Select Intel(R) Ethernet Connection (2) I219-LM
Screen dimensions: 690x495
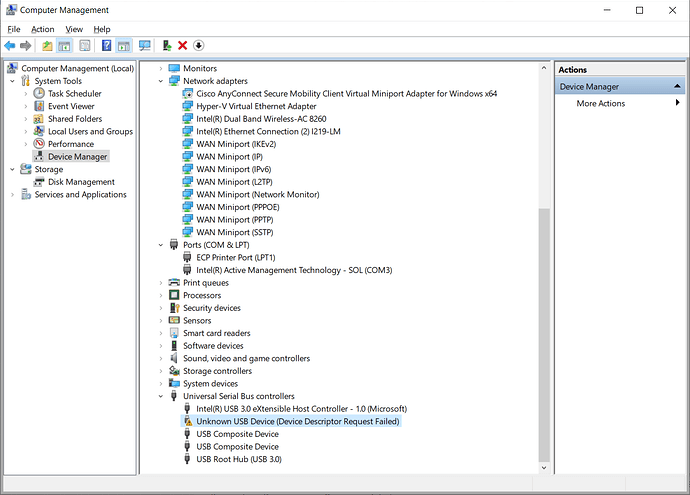pos(268,131)
